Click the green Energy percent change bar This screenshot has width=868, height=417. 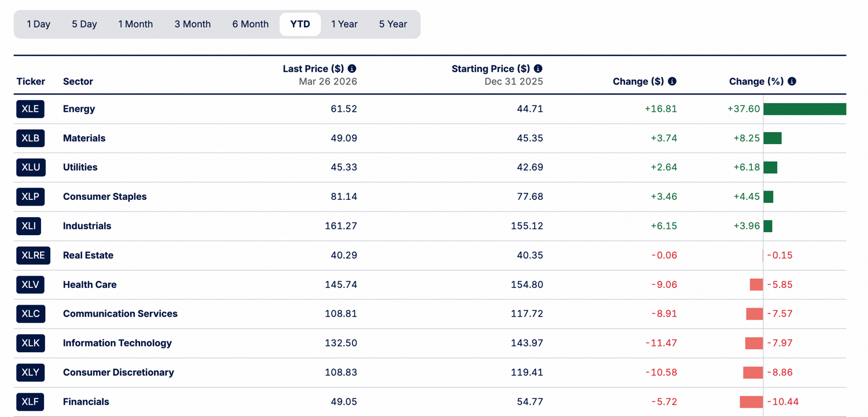804,109
